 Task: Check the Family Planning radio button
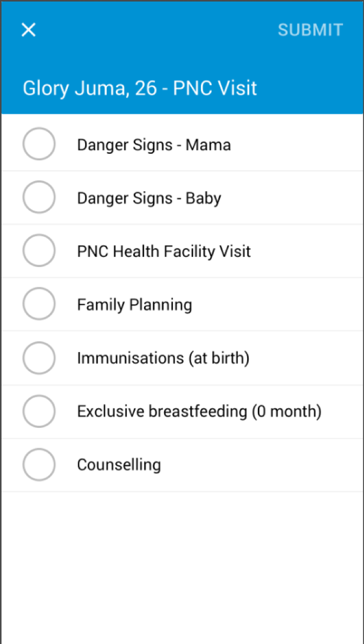38,303
